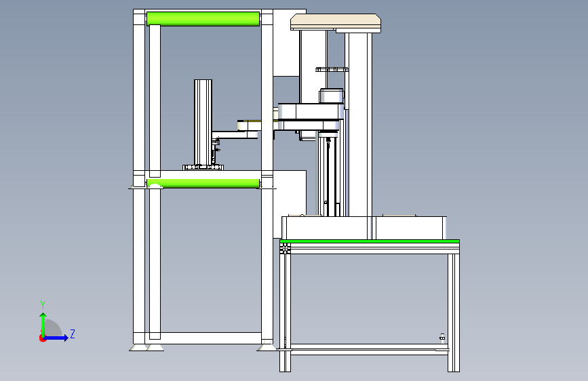This screenshot has width=588, height=381.
Task: Select the tall column inside the left frame
Action: [x=203, y=122]
